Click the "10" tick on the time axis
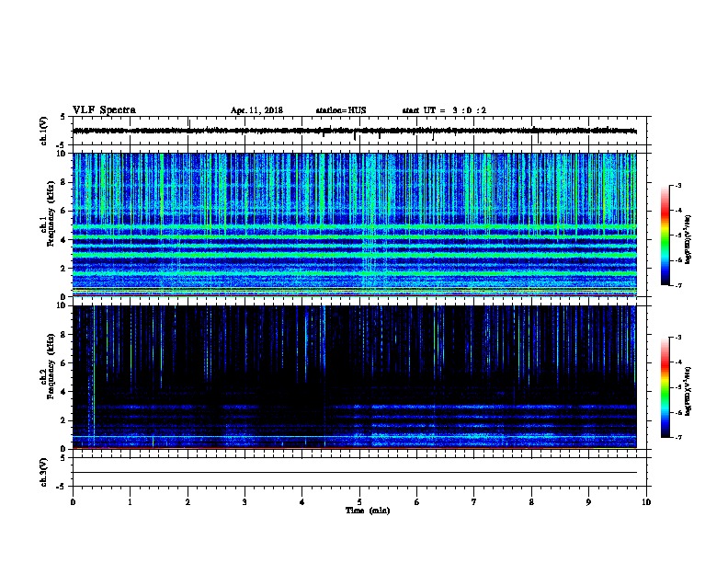 pos(646,502)
